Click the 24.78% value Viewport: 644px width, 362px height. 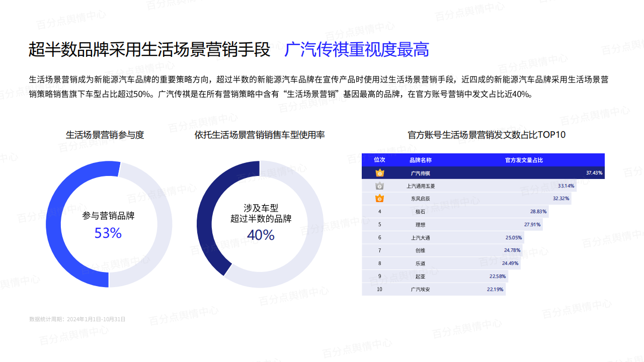(x=512, y=250)
